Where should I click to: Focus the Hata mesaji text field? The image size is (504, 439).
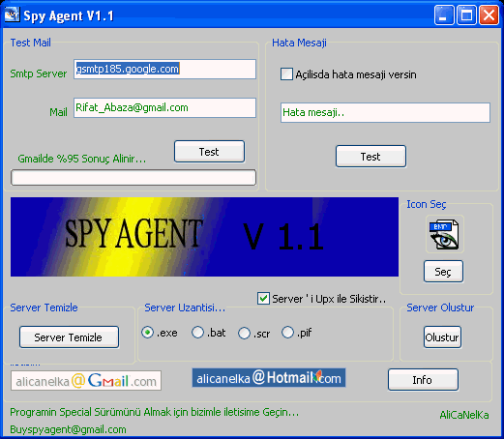(385, 112)
